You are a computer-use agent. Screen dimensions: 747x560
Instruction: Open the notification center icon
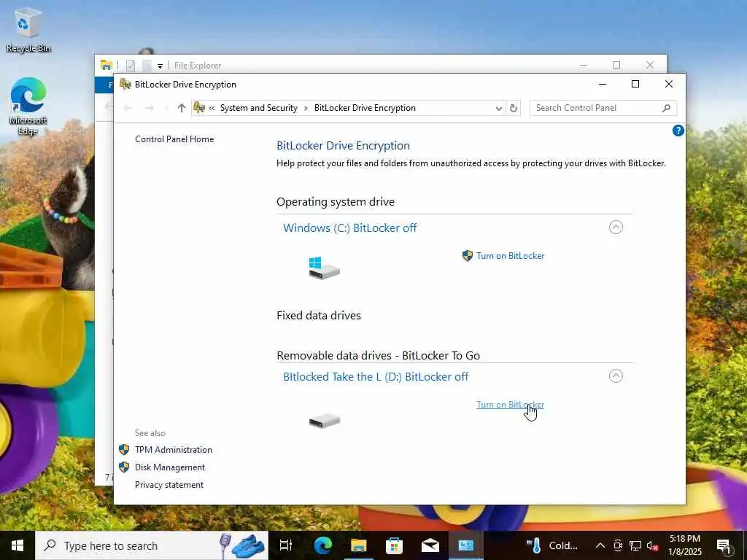coord(724,545)
